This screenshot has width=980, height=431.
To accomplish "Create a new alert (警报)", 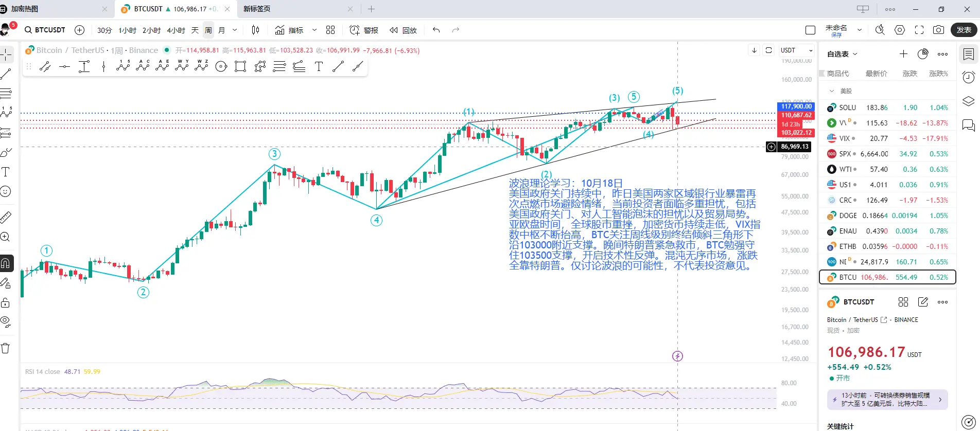I will tap(364, 30).
